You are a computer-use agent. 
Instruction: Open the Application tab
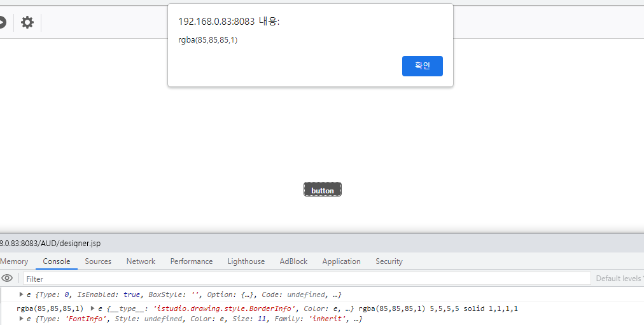[341, 261]
